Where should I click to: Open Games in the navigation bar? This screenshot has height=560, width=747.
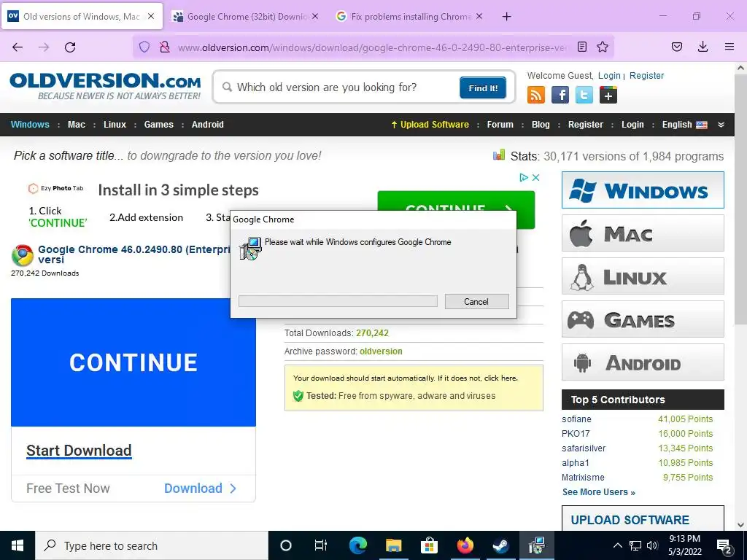158,125
